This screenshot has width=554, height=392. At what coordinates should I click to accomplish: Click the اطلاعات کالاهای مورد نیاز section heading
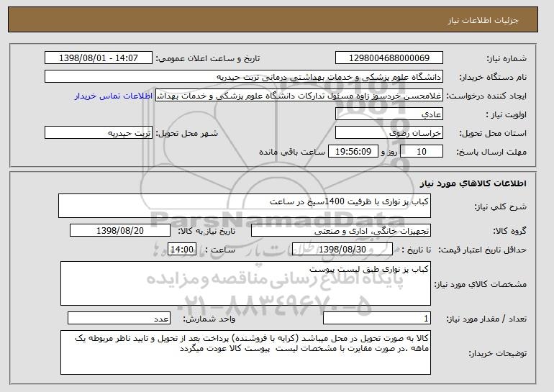pyautogui.click(x=473, y=183)
